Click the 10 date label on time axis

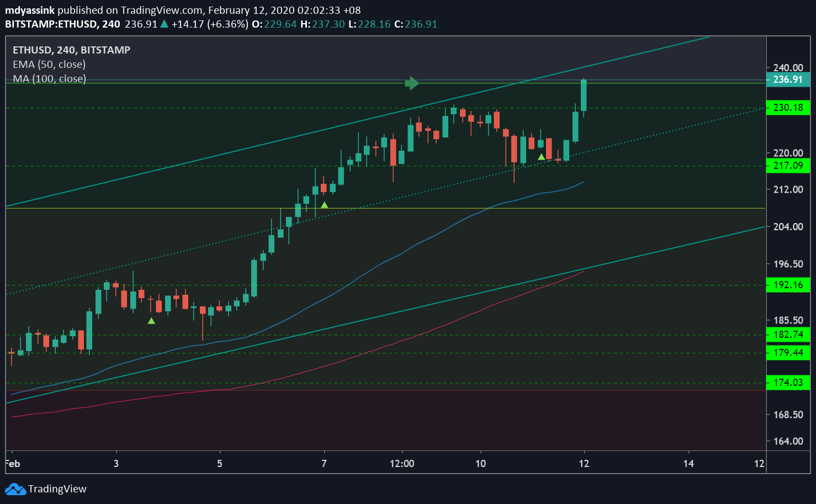coord(481,464)
